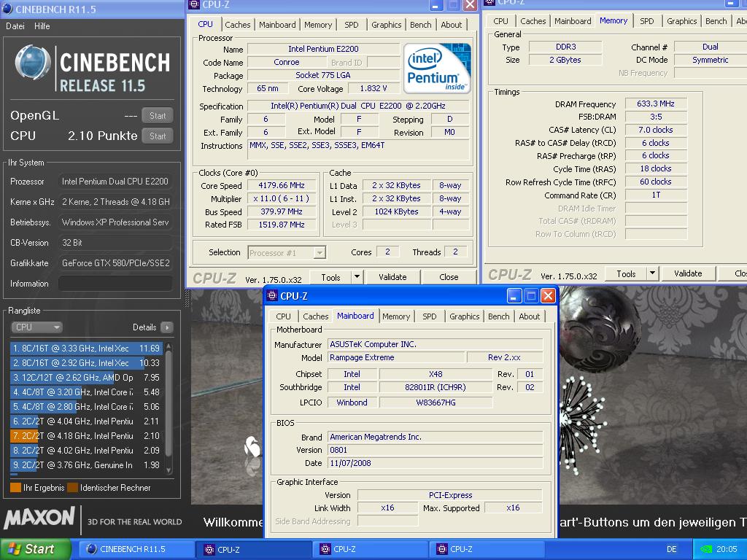Click the CAS# Latency 7.0 clocks value

coord(656,130)
